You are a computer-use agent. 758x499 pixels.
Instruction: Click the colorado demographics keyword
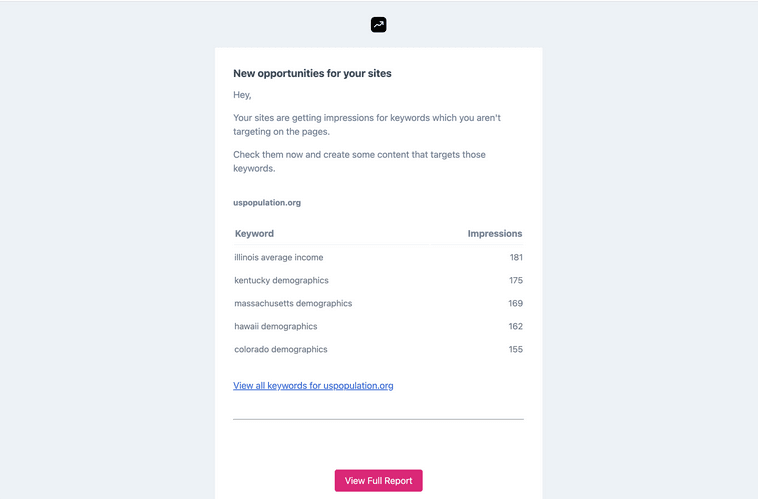coord(281,349)
